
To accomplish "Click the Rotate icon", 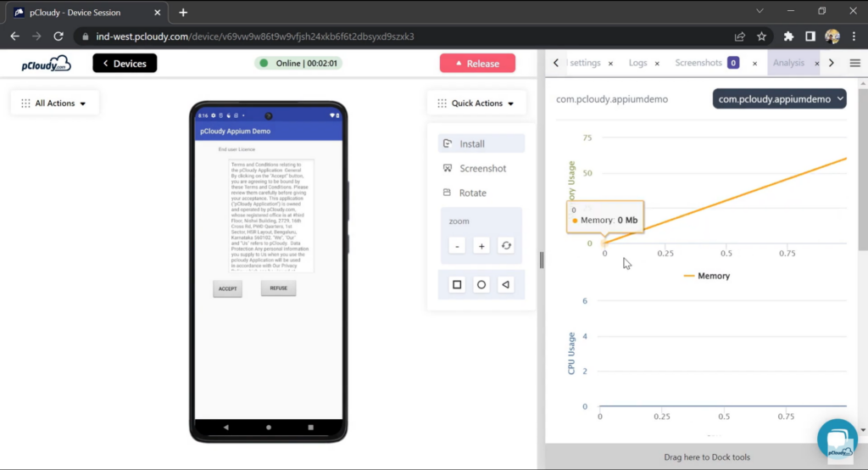I will (448, 193).
